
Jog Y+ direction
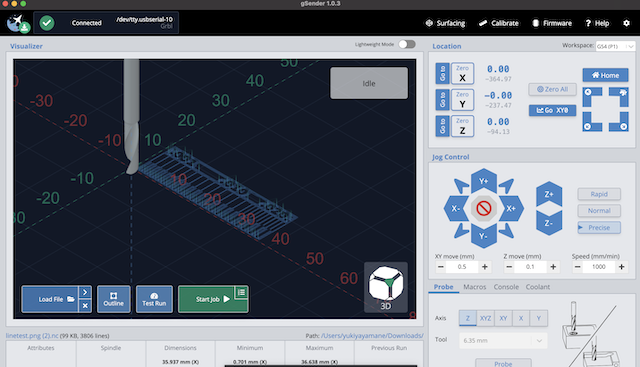pyautogui.click(x=484, y=181)
